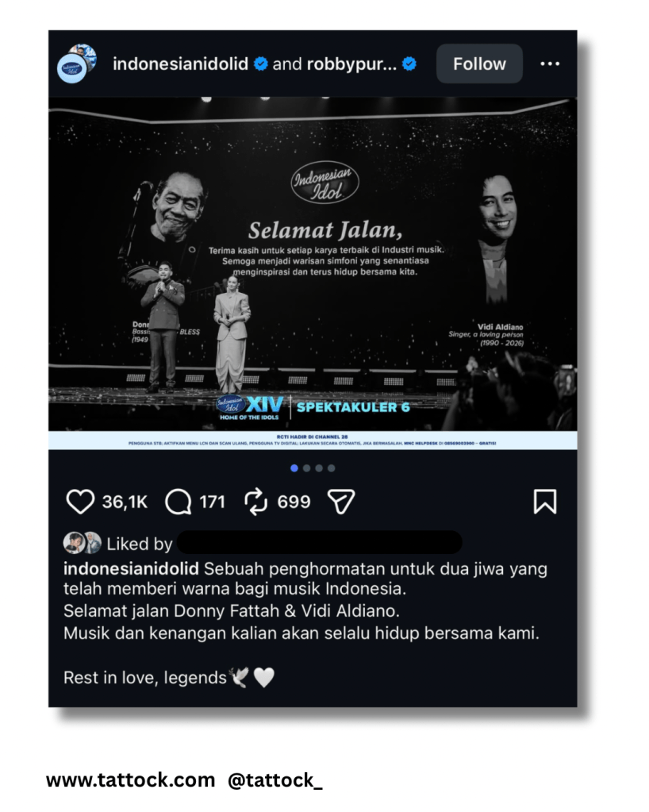Click the verified badge next to robbypur

409,63
